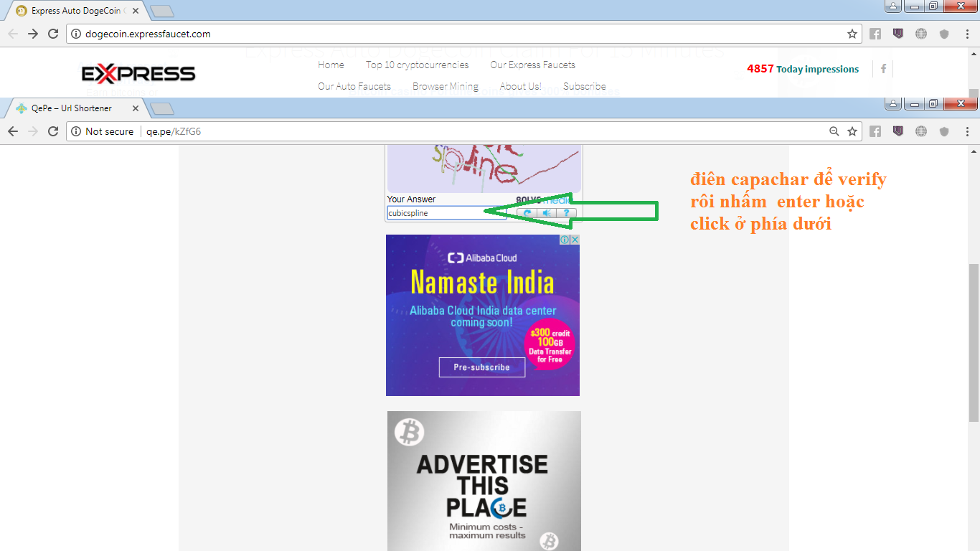The height and width of the screenshot is (551, 980).
Task: Open purple shield extension in DogeCoin window
Action: (x=897, y=34)
